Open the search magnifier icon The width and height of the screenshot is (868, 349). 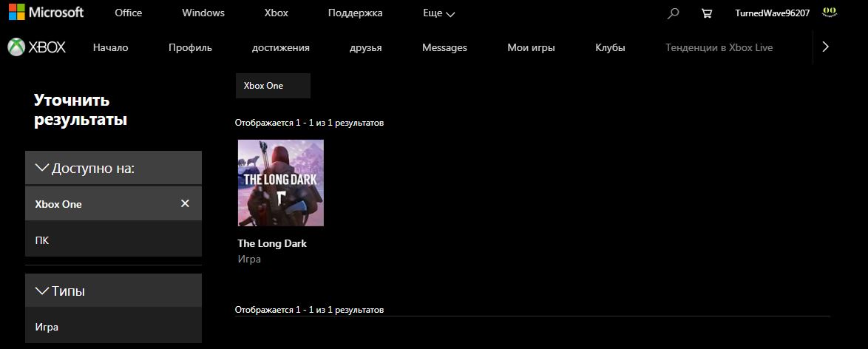tap(673, 13)
